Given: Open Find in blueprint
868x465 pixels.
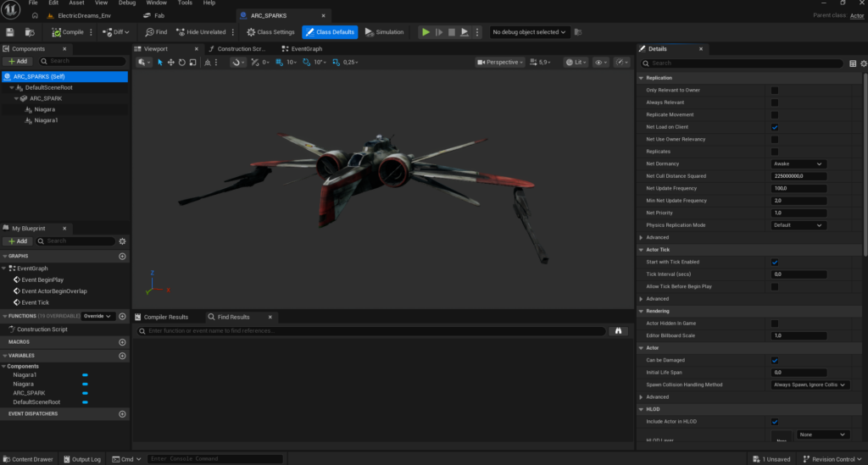Looking at the screenshot, I should pyautogui.click(x=156, y=32).
